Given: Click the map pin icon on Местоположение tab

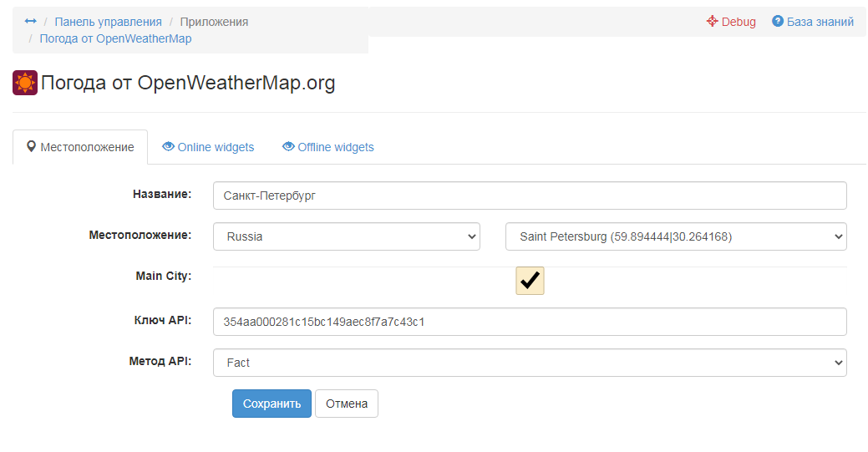Looking at the screenshot, I should coord(32,147).
